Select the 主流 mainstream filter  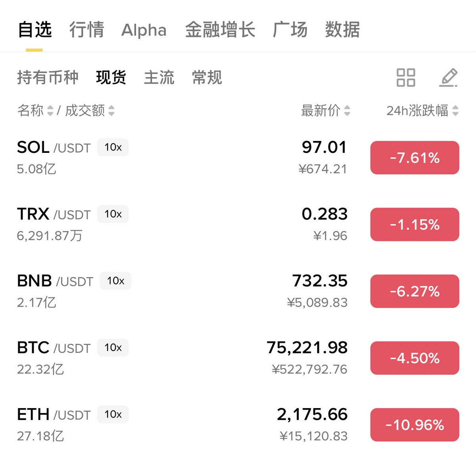[x=159, y=77]
